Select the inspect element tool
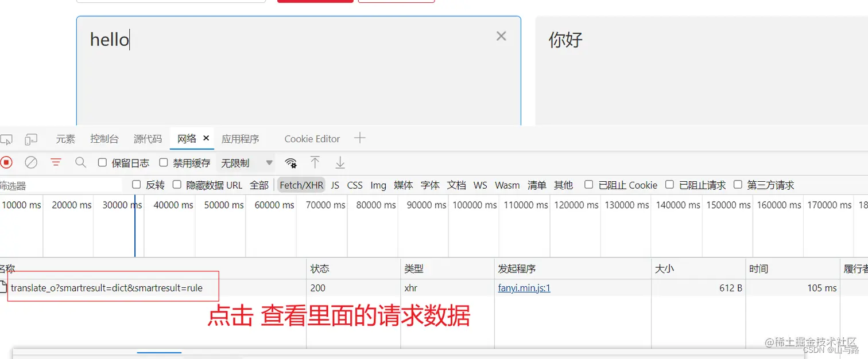This screenshot has width=868, height=359. (x=7, y=138)
